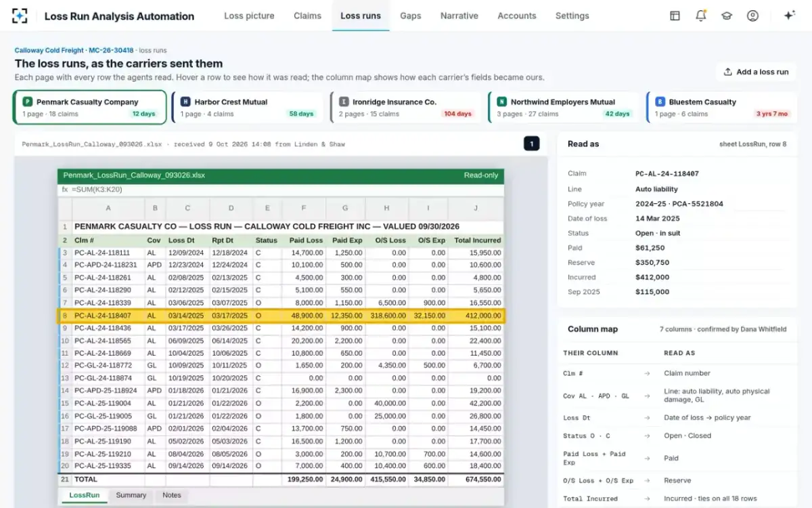Click the TOTAL row 674,550.00 cell

pyautogui.click(x=476, y=480)
